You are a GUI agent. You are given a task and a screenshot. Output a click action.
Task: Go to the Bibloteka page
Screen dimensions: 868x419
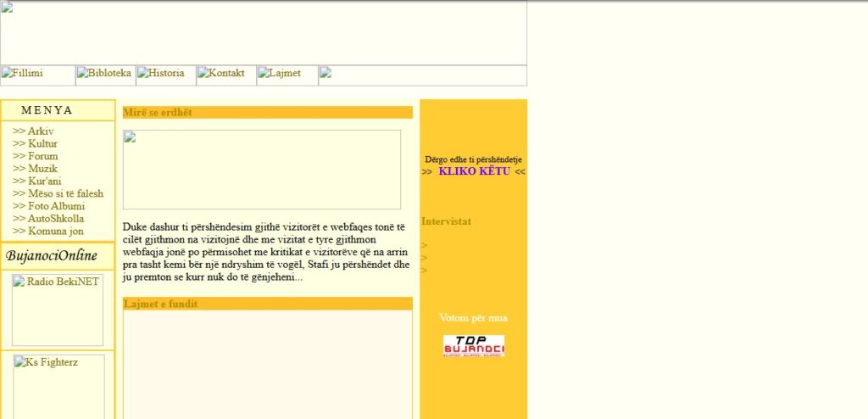(105, 74)
